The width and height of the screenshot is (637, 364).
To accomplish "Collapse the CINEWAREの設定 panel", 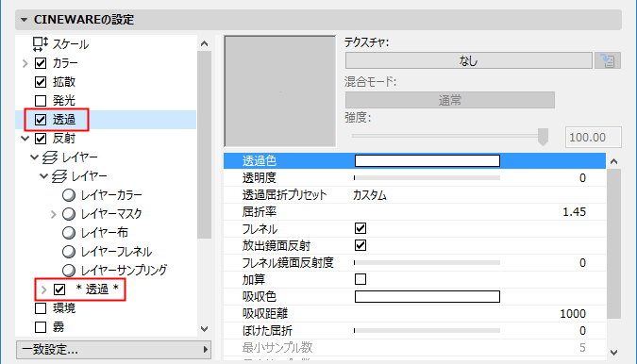I will click(24, 20).
